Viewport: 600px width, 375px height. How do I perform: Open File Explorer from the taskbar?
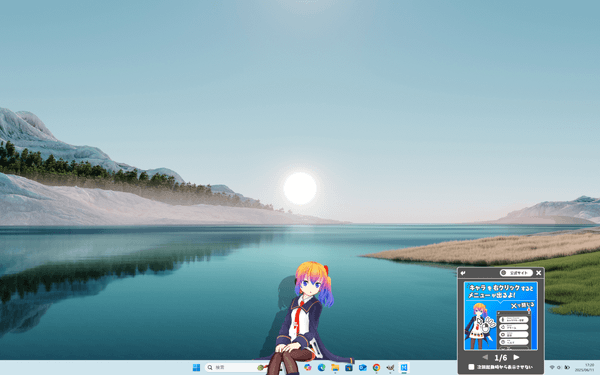click(335, 367)
